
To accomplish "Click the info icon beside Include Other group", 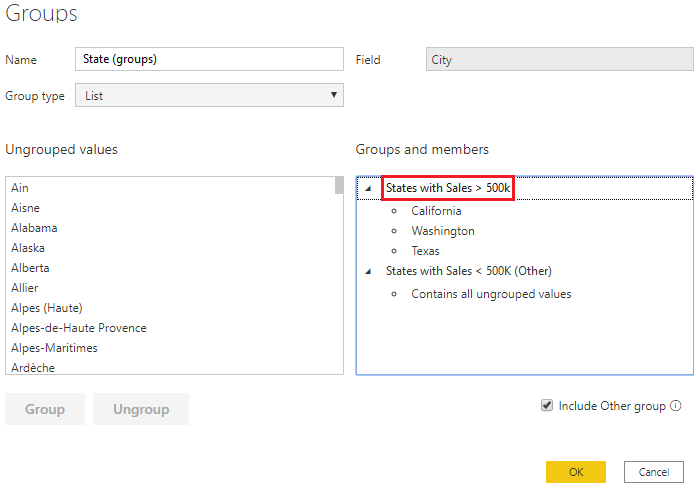I will pyautogui.click(x=676, y=406).
